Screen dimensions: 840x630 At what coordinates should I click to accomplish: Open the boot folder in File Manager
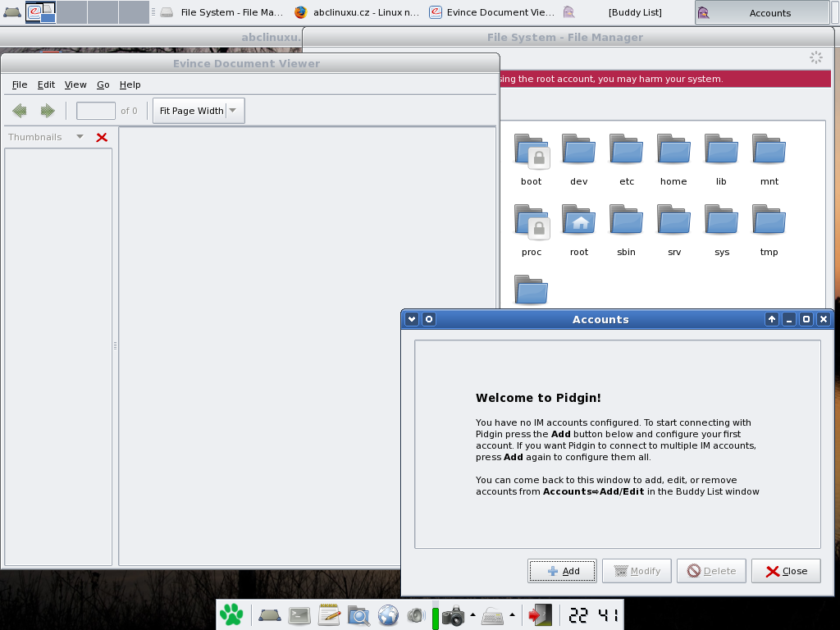click(531, 151)
